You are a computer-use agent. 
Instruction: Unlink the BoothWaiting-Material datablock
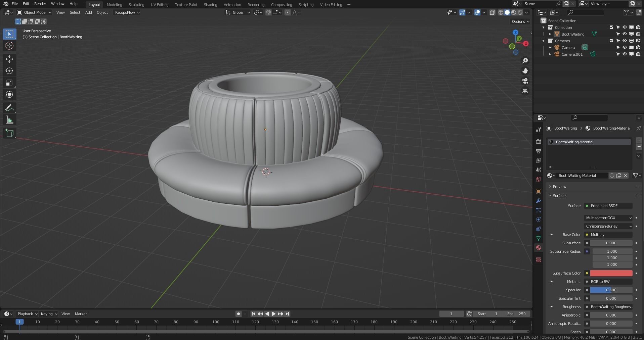point(626,176)
